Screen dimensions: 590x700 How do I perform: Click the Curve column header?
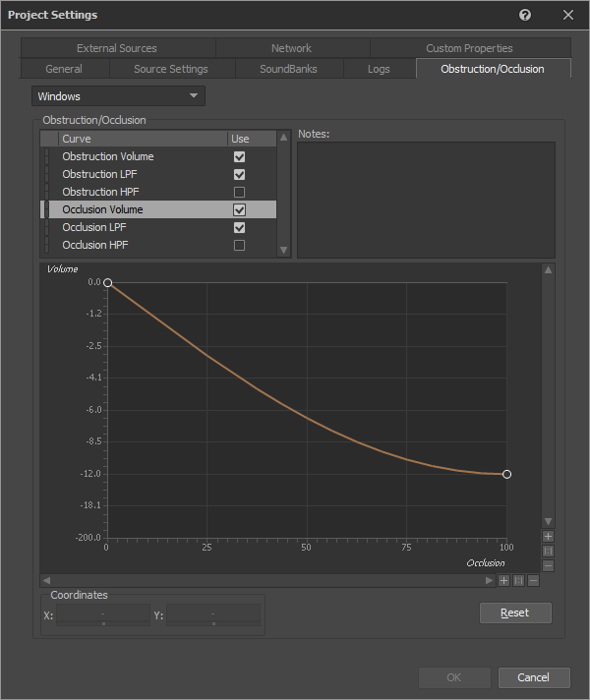tap(143, 139)
